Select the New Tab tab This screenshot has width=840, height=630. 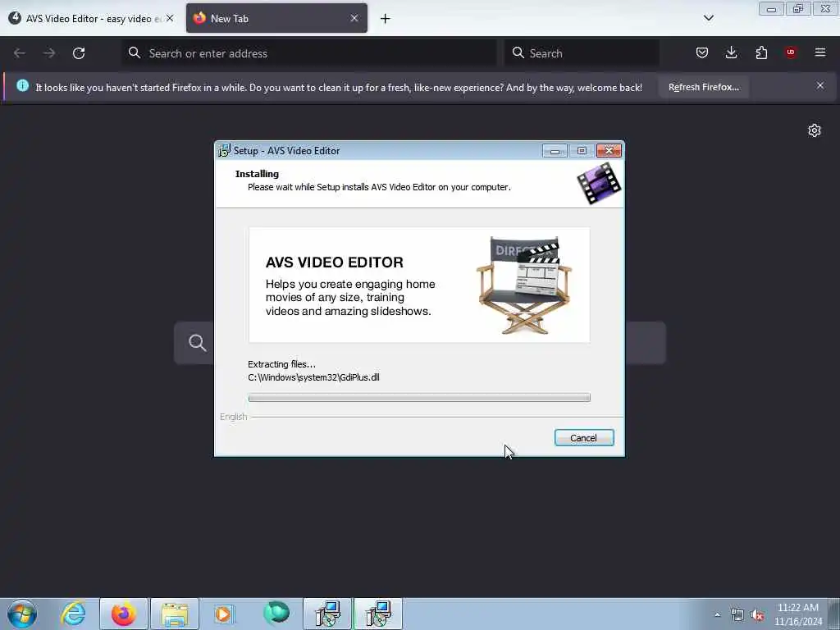[x=276, y=19]
